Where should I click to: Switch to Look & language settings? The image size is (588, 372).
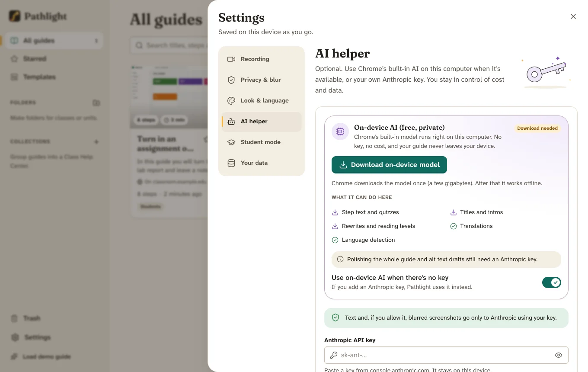coord(262,101)
